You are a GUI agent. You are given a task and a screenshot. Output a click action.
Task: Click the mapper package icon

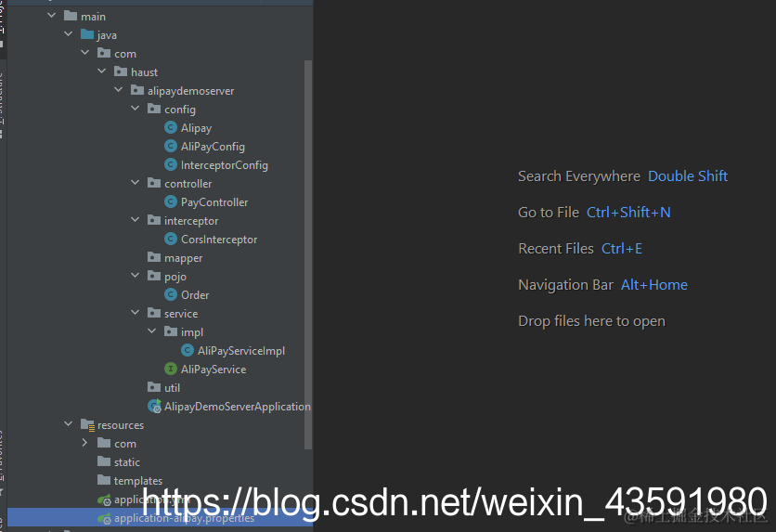click(x=154, y=257)
